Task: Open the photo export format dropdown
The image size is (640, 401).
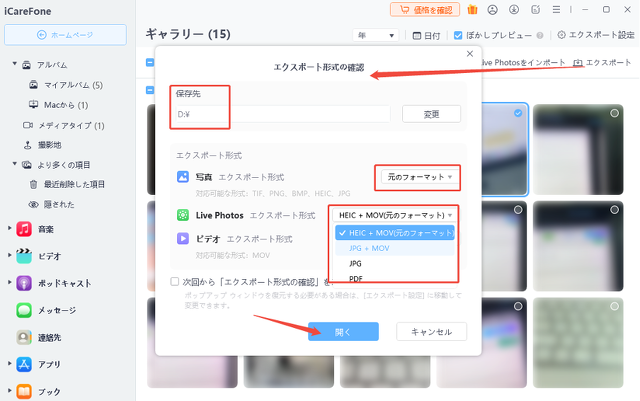Action: click(x=418, y=177)
